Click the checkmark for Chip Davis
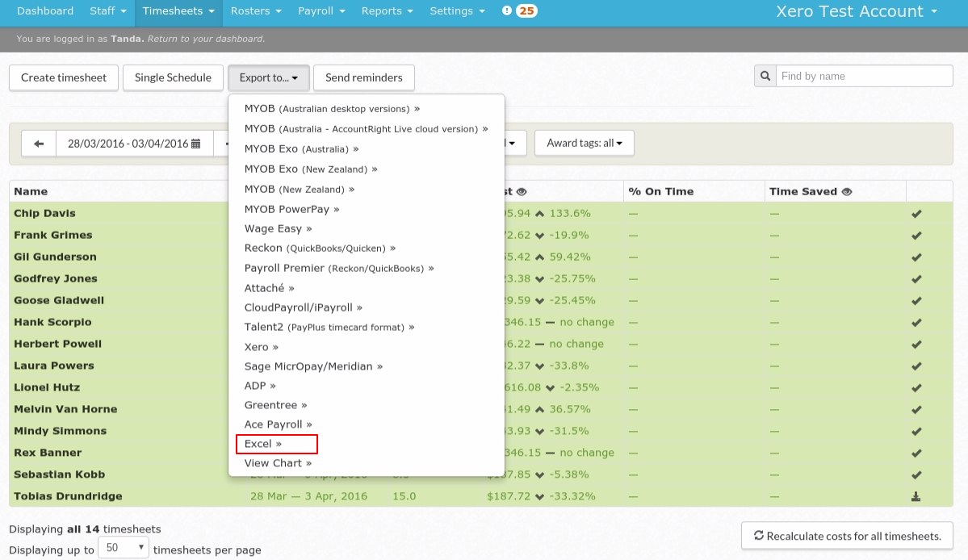968x560 pixels. click(916, 213)
